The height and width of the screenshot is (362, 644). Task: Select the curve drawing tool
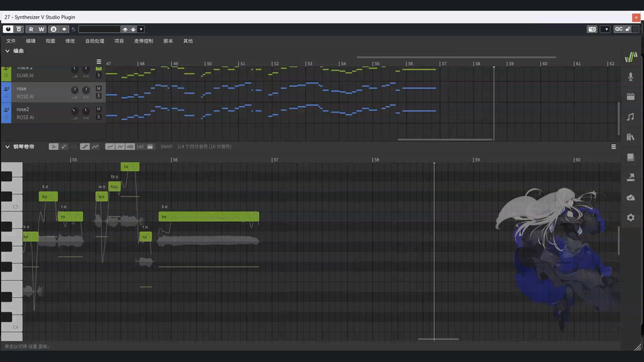tap(95, 147)
